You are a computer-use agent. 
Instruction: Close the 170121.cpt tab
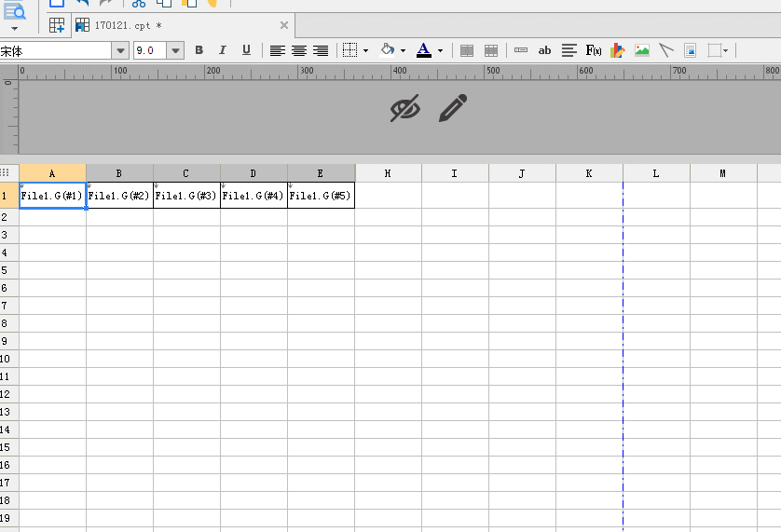click(284, 25)
